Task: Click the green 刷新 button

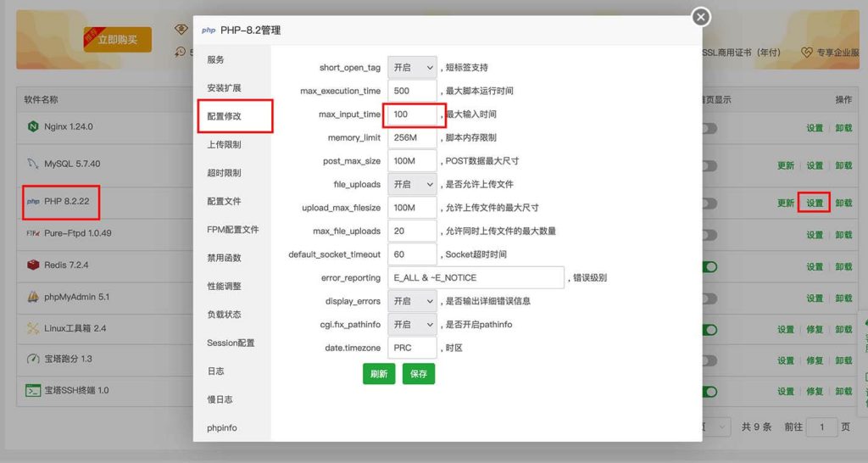Action: click(x=379, y=374)
